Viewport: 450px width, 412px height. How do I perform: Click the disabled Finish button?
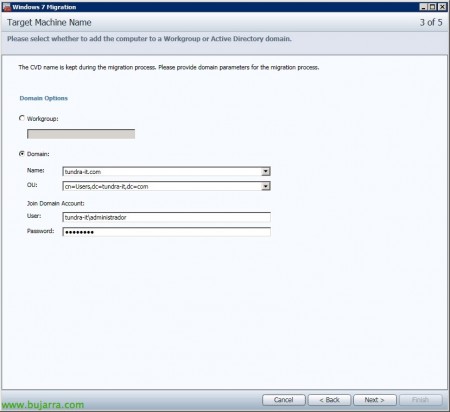(421, 400)
